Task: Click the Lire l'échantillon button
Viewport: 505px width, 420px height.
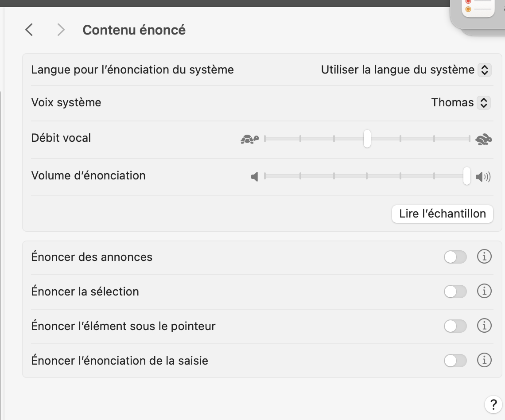Action: [442, 214]
